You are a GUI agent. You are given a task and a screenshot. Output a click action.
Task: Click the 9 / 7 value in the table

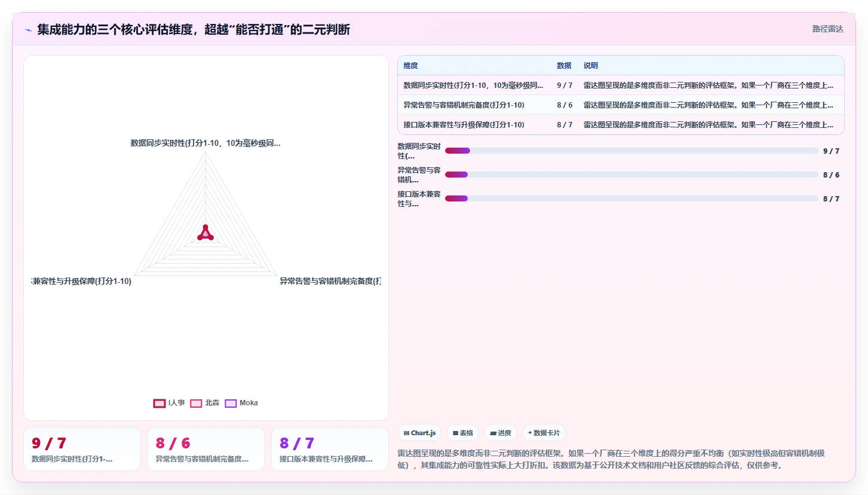(x=565, y=85)
